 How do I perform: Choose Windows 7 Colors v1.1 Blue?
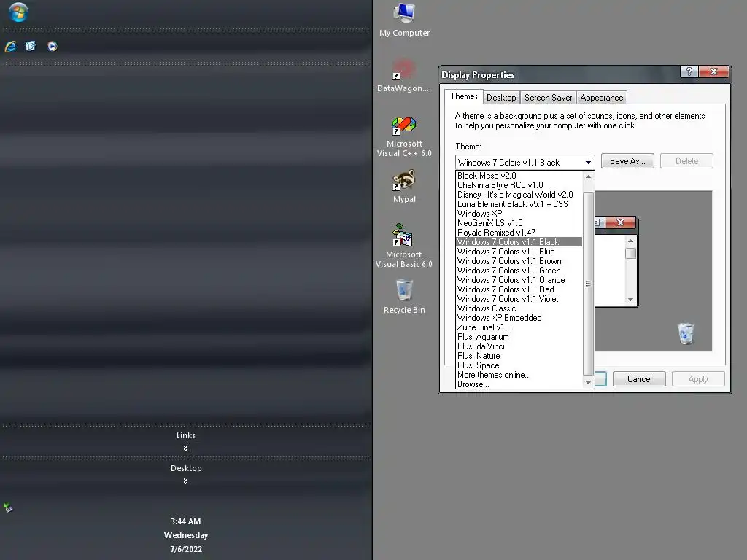point(519,252)
